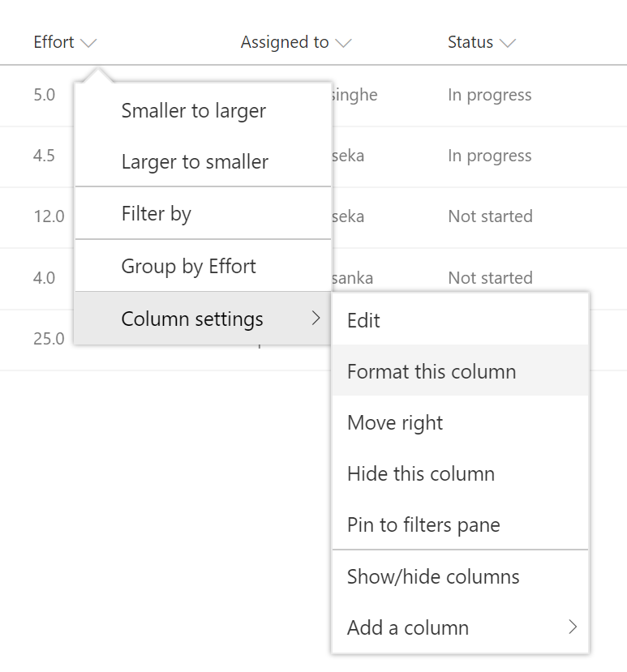627x672 pixels.
Task: Sort Effort smaller to larger
Action: [193, 110]
